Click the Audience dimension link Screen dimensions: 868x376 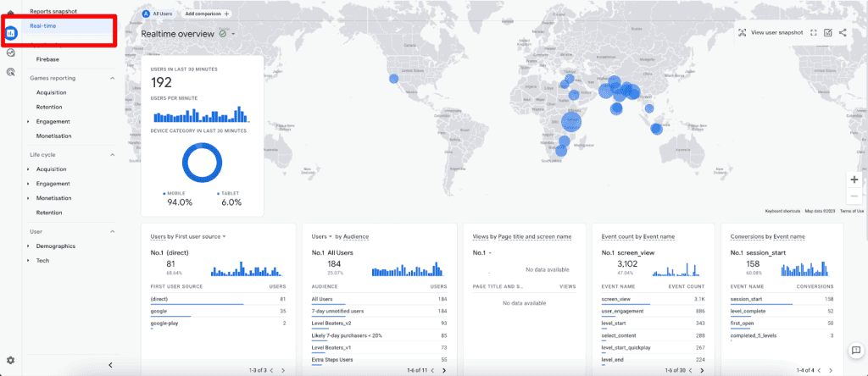pos(356,236)
